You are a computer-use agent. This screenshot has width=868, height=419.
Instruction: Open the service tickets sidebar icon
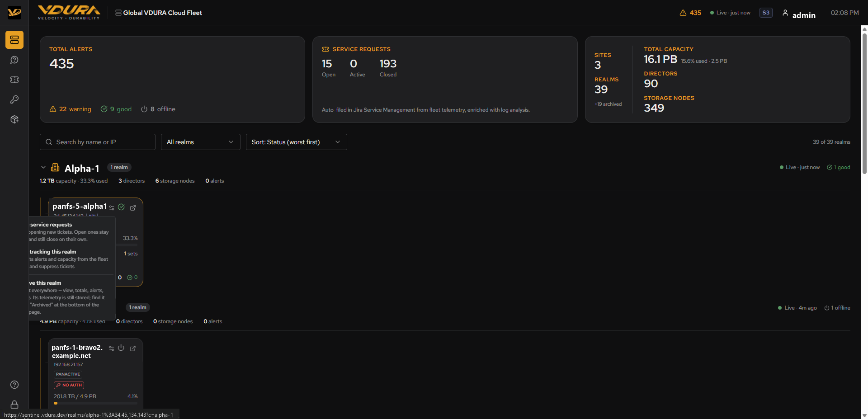pos(14,80)
